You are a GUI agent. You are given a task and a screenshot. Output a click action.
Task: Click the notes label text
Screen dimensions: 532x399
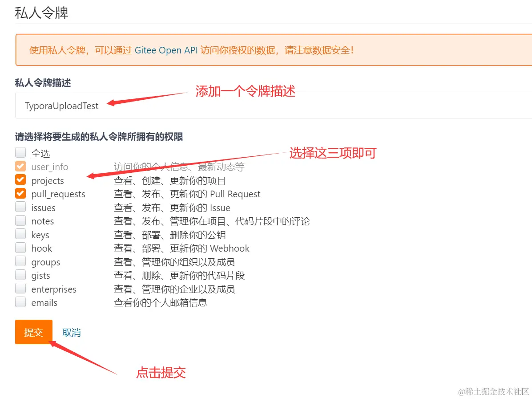pyautogui.click(x=42, y=221)
